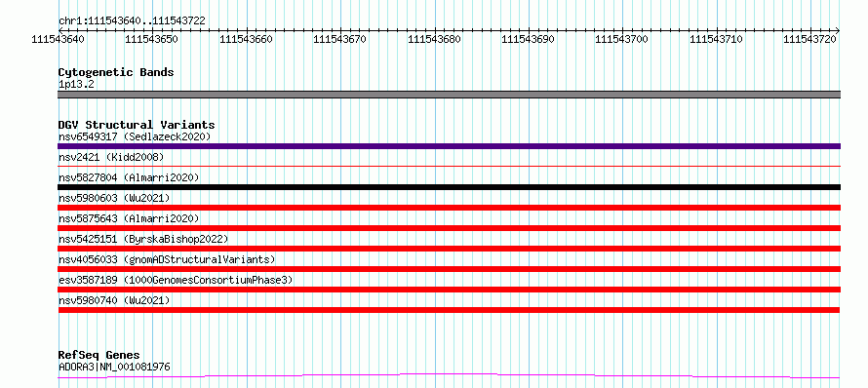Open variant nsv6549317 (Sedlazeck2020) label
The width and height of the screenshot is (868, 388).
click(x=135, y=136)
